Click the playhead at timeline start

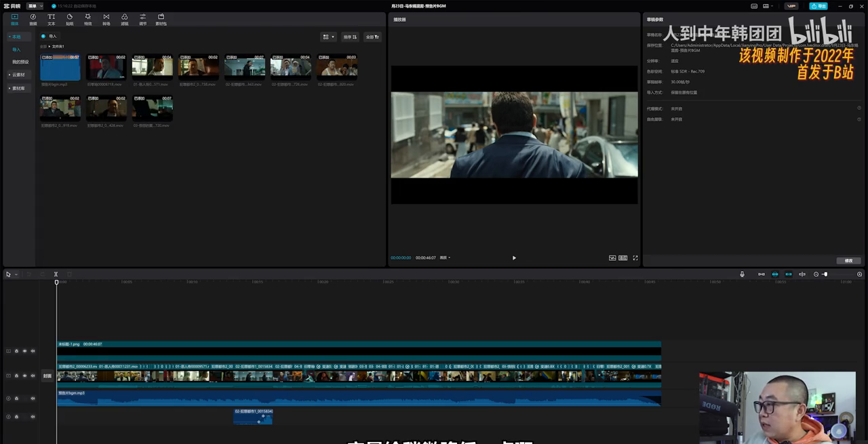(x=56, y=282)
